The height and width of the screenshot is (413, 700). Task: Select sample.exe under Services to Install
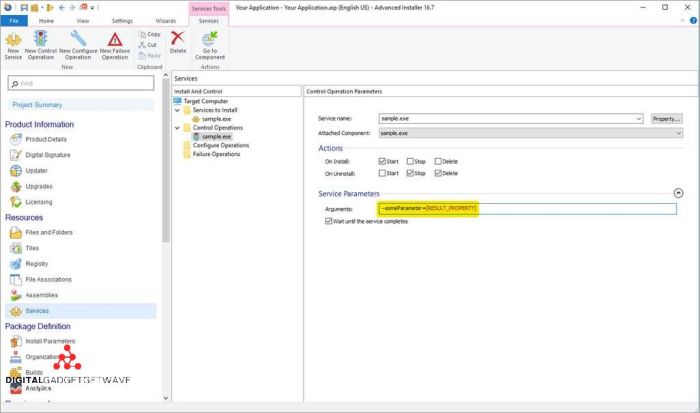pos(217,119)
